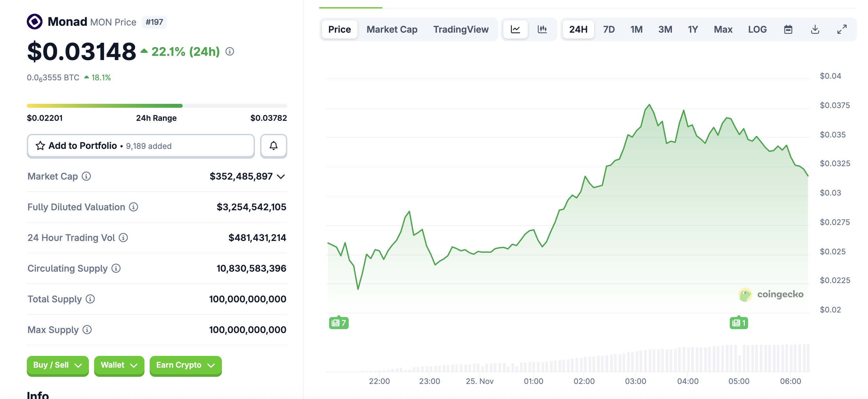The height and width of the screenshot is (399, 868).
Task: Select the line chart icon
Action: pos(516,29)
